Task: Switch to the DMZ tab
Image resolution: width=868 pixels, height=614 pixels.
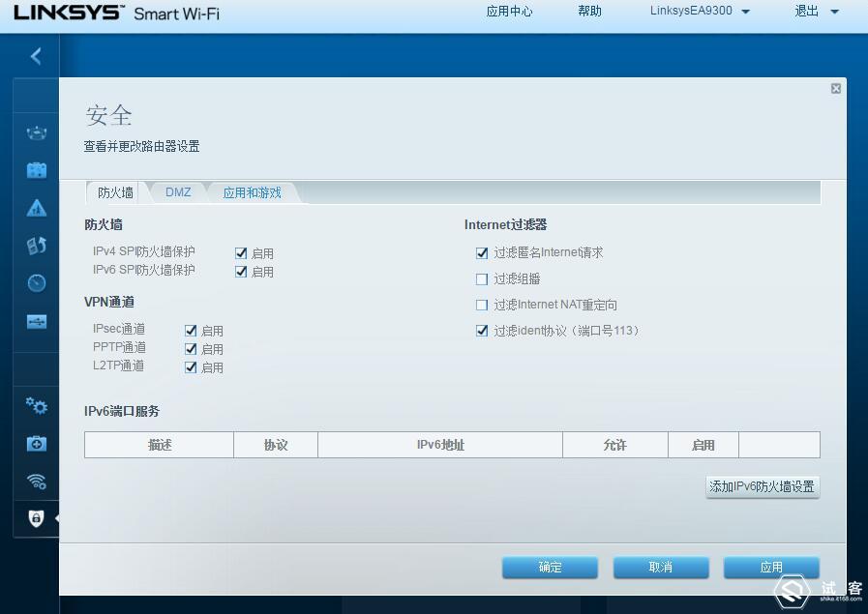Action: click(178, 191)
